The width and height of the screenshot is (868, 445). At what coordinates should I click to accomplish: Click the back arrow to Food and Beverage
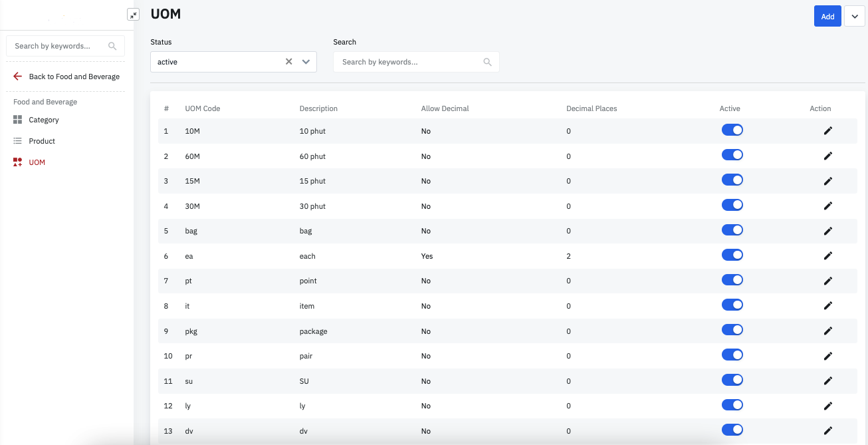[x=17, y=76]
